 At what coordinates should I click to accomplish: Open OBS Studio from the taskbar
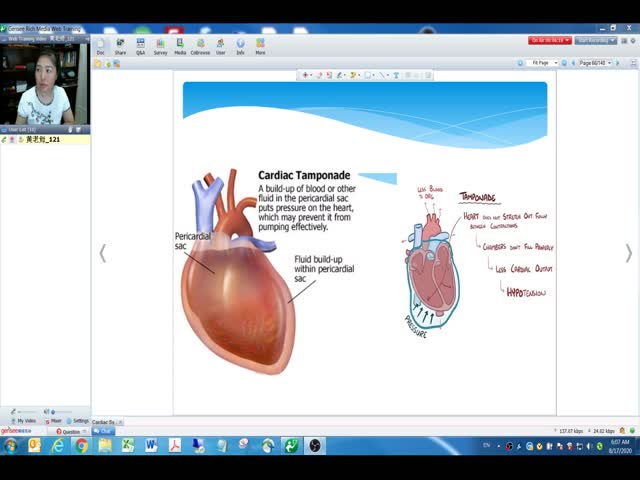[x=315, y=445]
